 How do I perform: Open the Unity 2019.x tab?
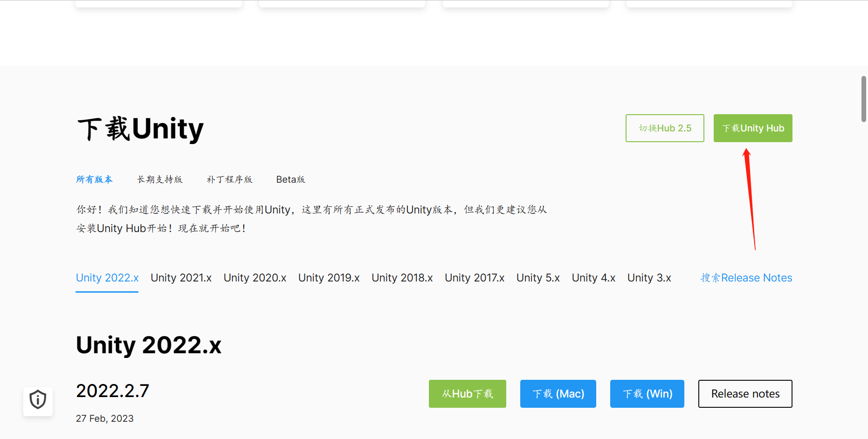pyautogui.click(x=329, y=278)
